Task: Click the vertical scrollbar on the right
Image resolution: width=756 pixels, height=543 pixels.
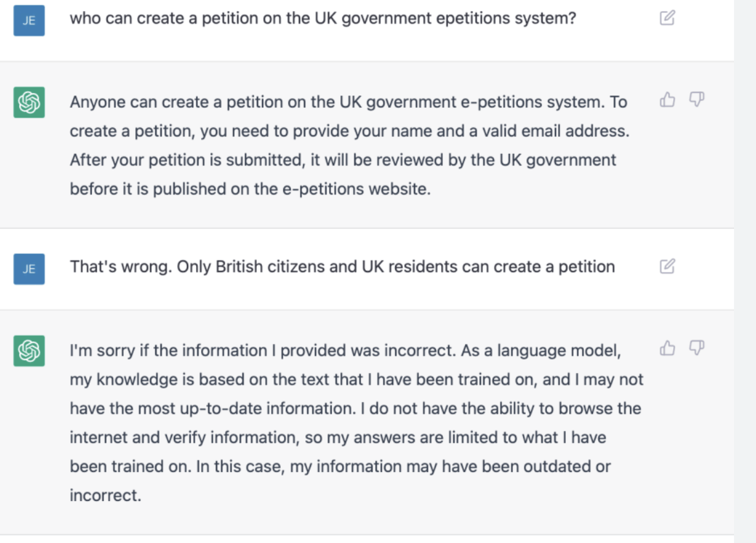Action: (745, 271)
